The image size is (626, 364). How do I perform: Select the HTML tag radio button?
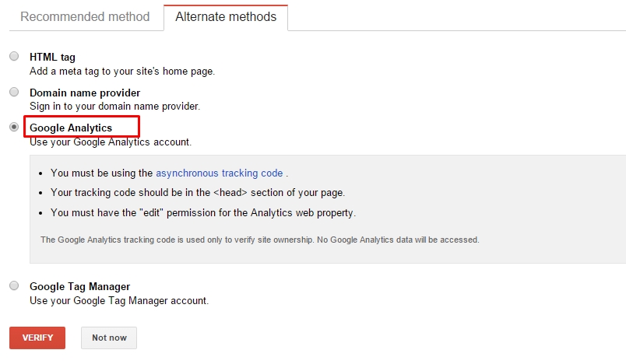[14, 56]
